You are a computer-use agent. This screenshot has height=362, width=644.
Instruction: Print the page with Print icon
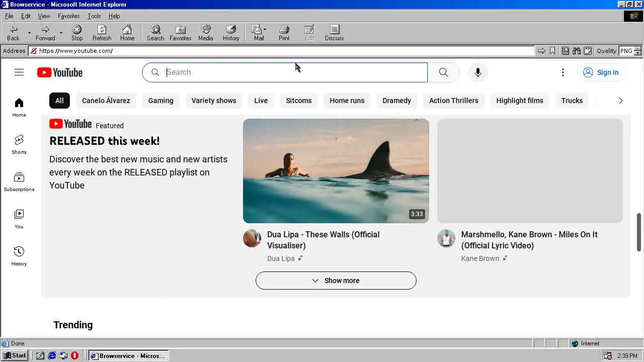[284, 33]
